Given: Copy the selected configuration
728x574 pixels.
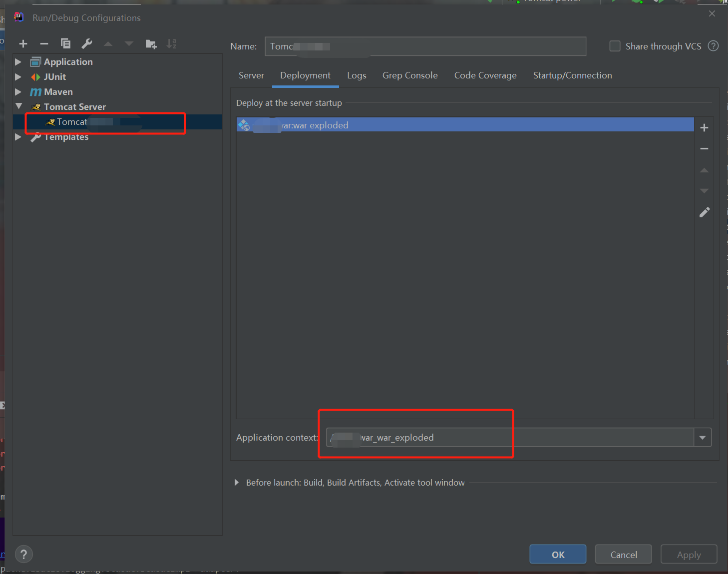Looking at the screenshot, I should click(65, 43).
